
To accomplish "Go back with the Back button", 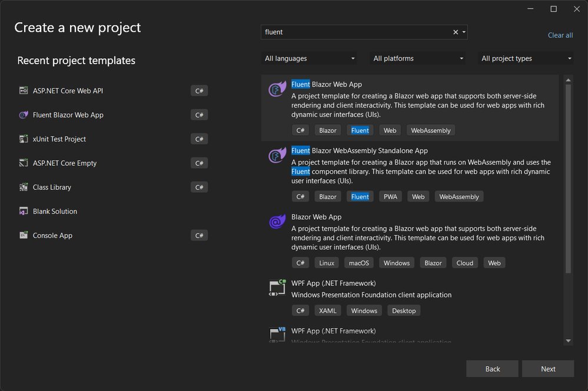I will [493, 369].
